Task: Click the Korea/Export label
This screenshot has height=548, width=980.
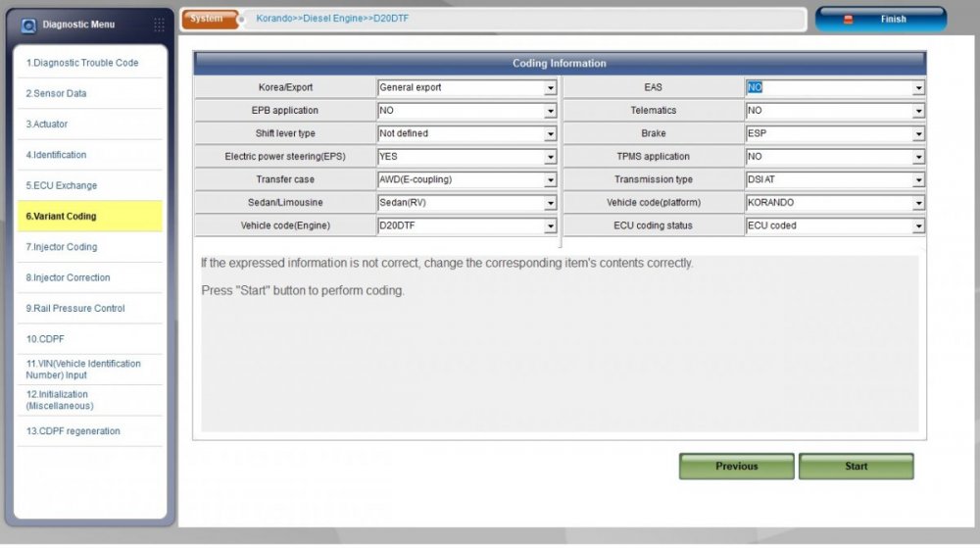Action: tap(285, 87)
